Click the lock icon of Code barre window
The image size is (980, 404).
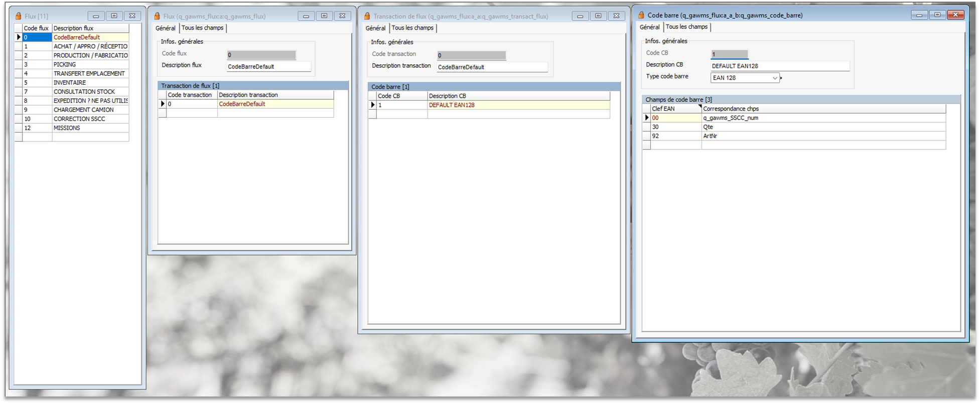pos(641,15)
